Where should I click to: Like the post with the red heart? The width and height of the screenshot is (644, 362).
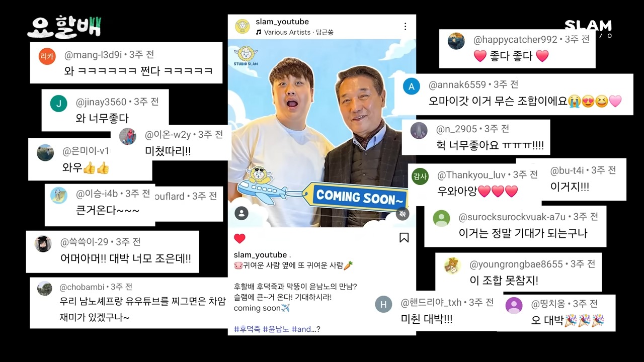[240, 238]
